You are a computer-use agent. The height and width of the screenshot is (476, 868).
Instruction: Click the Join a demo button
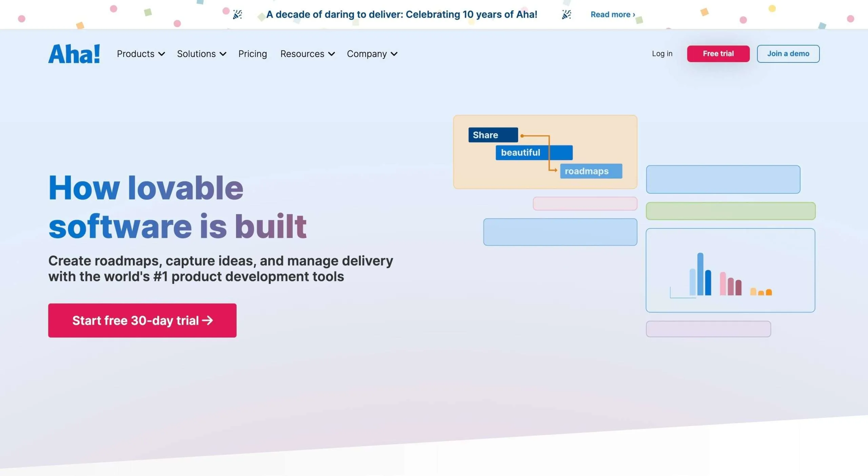pyautogui.click(x=788, y=54)
